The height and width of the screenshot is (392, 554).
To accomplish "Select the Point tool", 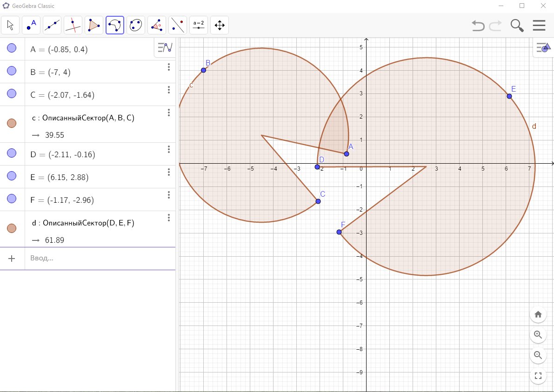I will (31, 25).
